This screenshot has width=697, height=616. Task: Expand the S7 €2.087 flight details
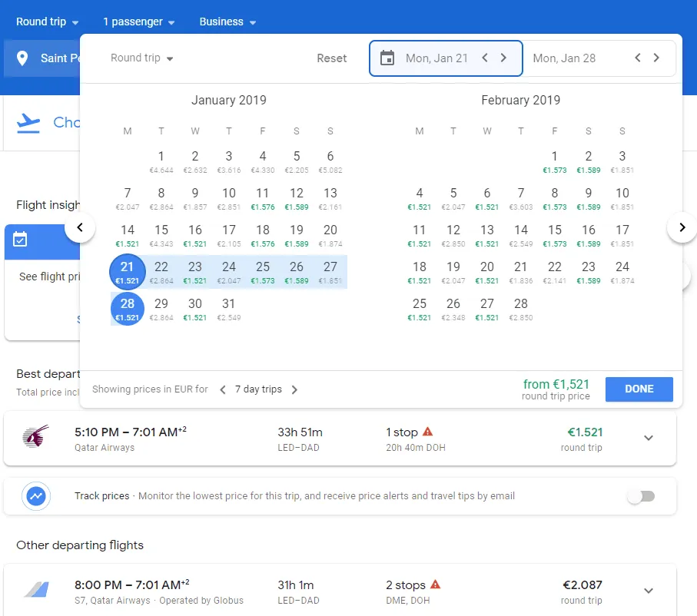pos(648,591)
